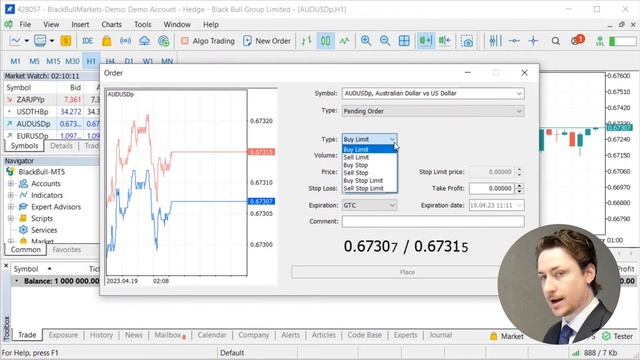Image resolution: width=640 pixels, height=360 pixels.
Task: Click the Signals broadcast icon
Action: (x=125, y=41)
